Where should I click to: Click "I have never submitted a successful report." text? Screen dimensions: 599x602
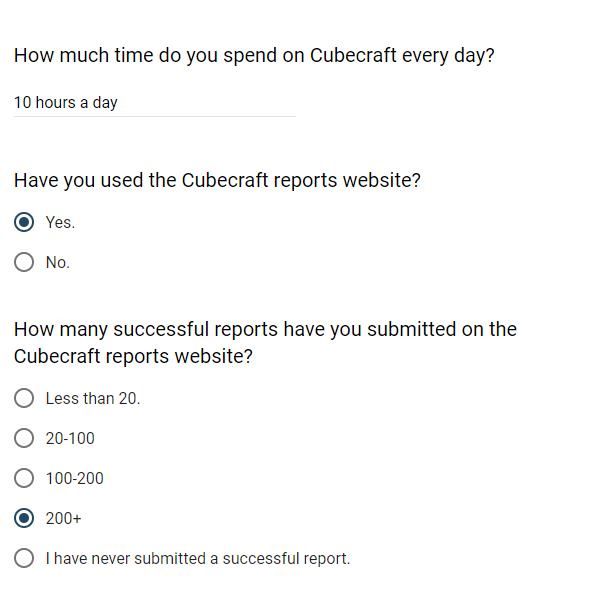[198, 558]
